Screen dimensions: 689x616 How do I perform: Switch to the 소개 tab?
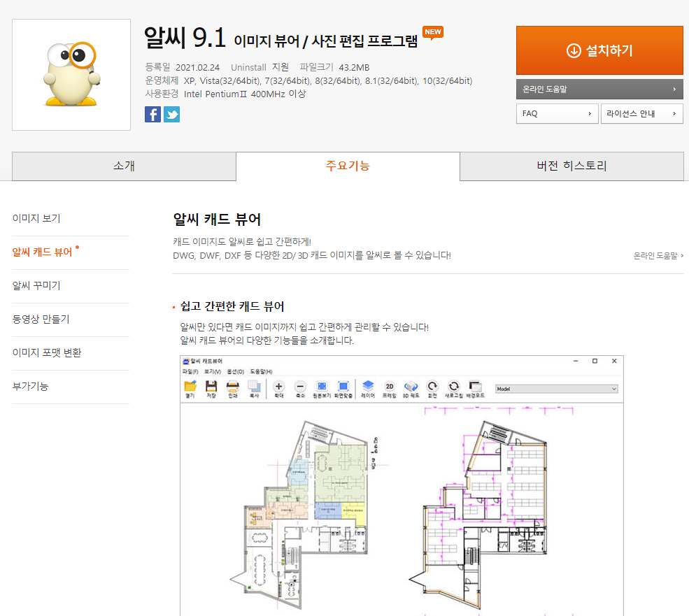coord(124,166)
